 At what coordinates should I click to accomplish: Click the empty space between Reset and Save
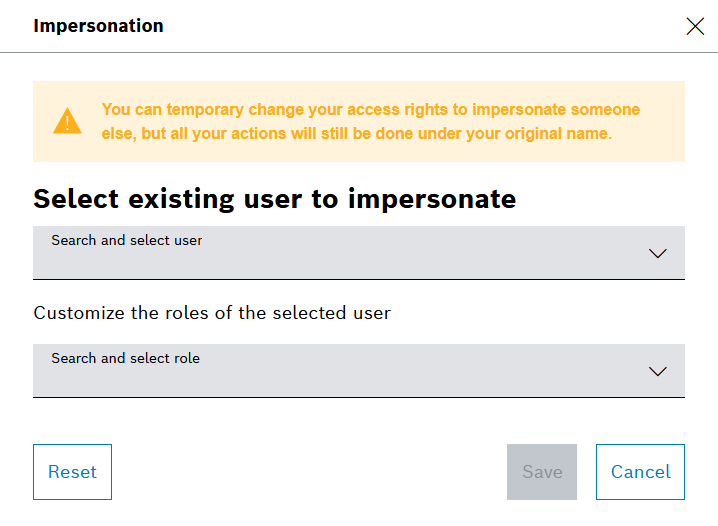tap(308, 472)
